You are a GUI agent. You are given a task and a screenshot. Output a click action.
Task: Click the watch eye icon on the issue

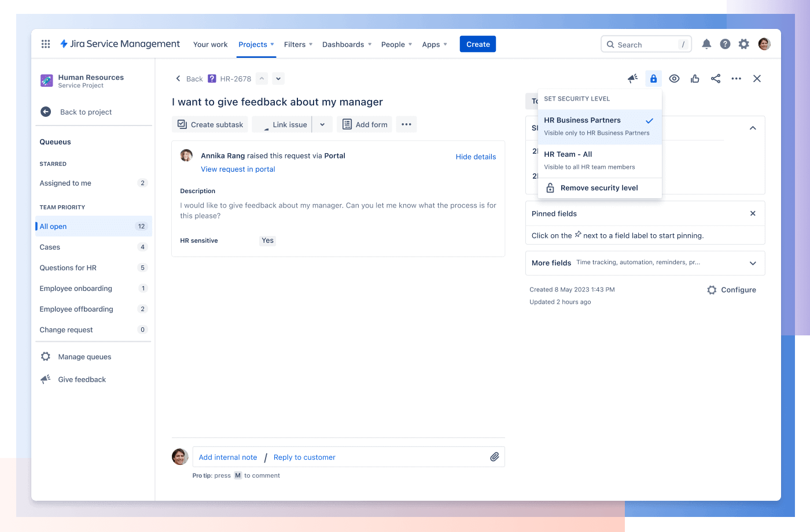[x=674, y=78]
